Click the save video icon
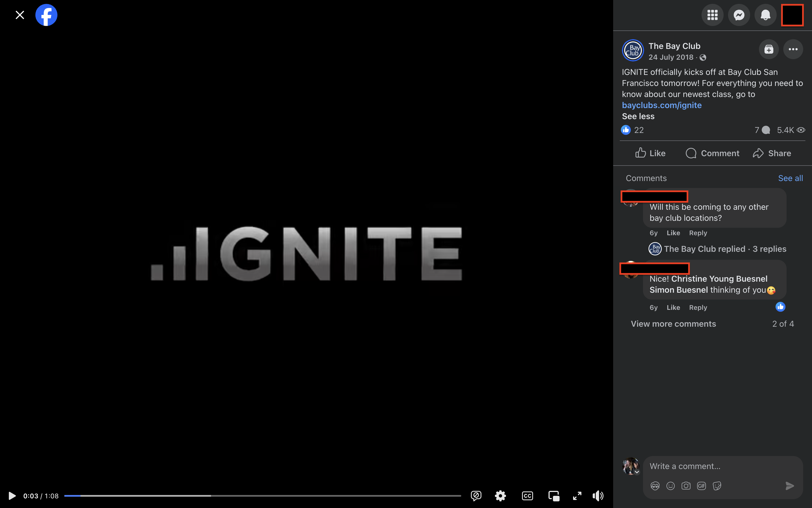 pyautogui.click(x=769, y=49)
